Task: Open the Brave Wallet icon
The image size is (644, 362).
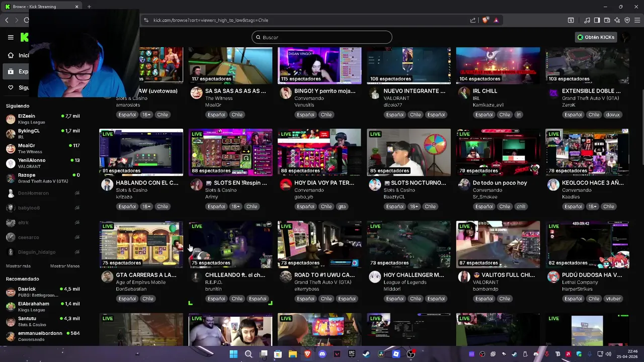Action: pos(607,20)
